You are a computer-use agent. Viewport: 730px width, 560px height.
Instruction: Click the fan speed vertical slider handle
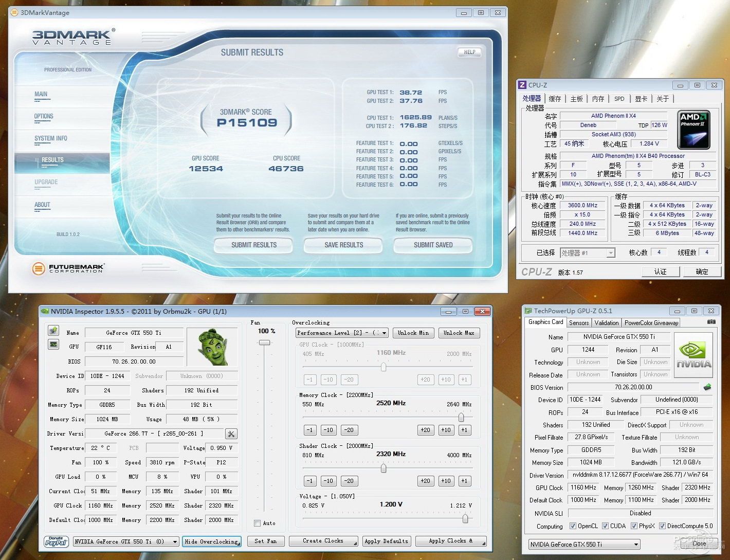click(264, 342)
